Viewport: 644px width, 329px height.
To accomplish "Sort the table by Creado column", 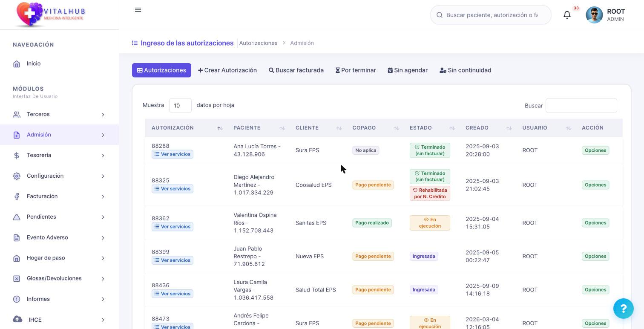I will pyautogui.click(x=487, y=128).
